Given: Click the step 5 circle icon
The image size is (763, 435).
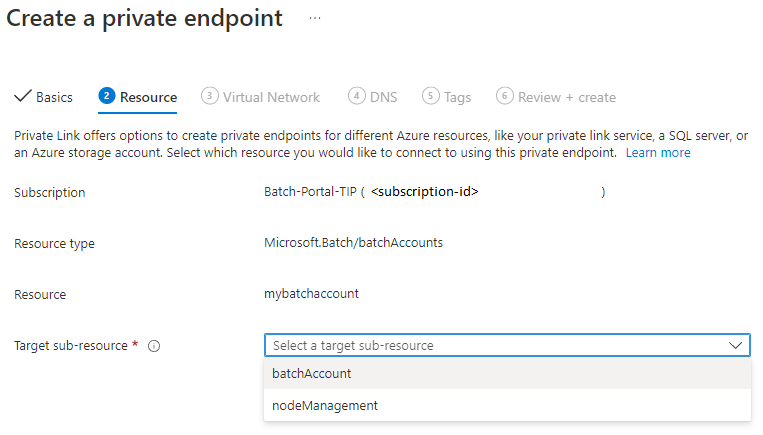Looking at the screenshot, I should pos(430,96).
